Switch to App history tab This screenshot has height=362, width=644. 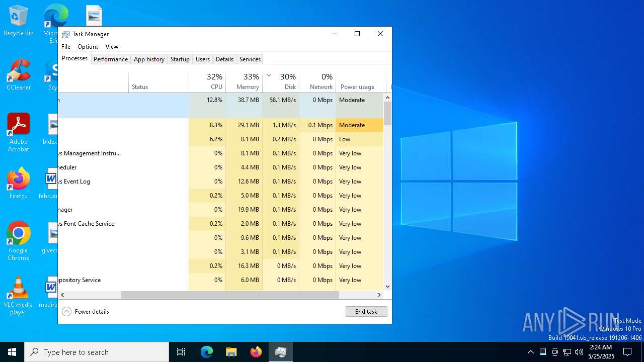(149, 59)
